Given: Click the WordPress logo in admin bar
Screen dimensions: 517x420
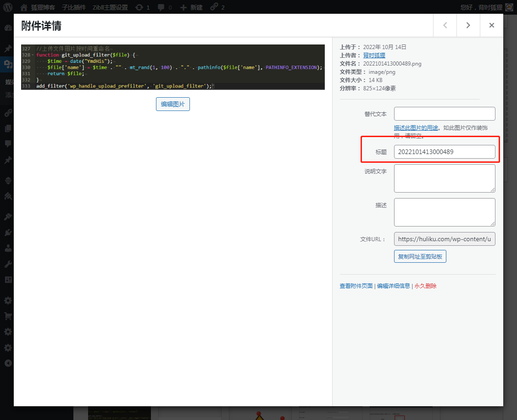Looking at the screenshot, I should click(x=8, y=7).
